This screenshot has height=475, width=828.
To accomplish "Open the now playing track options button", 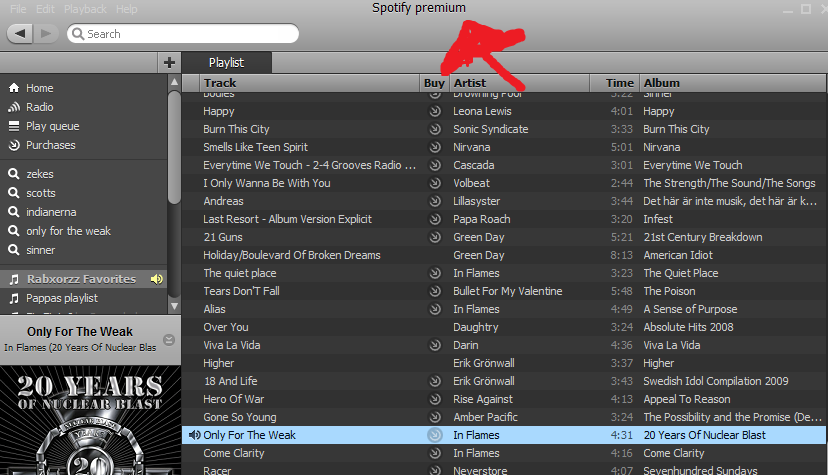I will 169,340.
